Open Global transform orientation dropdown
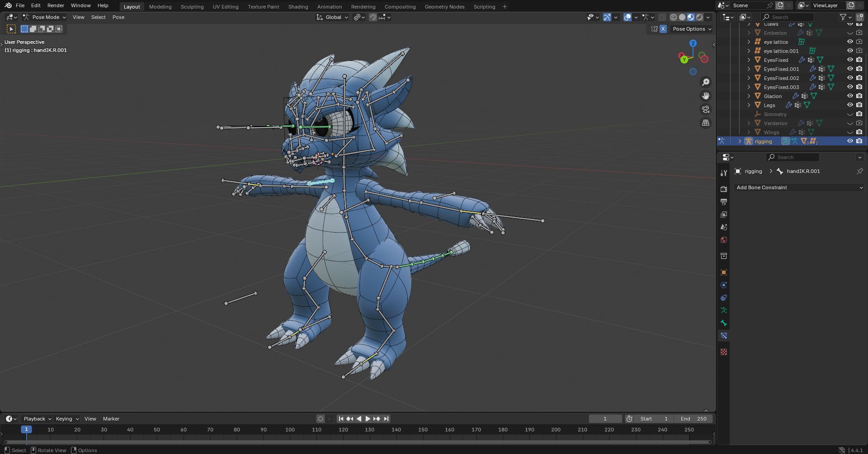This screenshot has height=454, width=868. (333, 17)
